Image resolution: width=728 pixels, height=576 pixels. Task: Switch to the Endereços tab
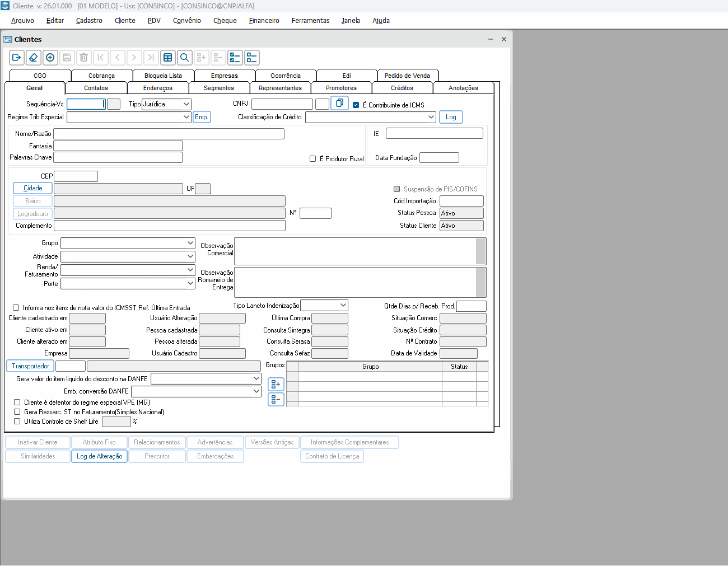[157, 88]
